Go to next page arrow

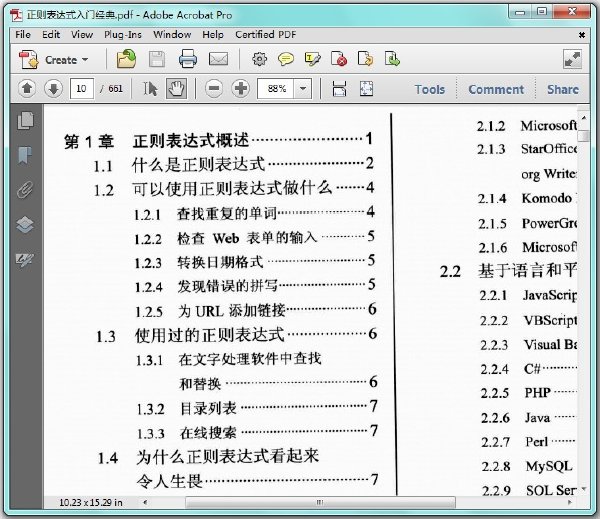(x=54, y=89)
